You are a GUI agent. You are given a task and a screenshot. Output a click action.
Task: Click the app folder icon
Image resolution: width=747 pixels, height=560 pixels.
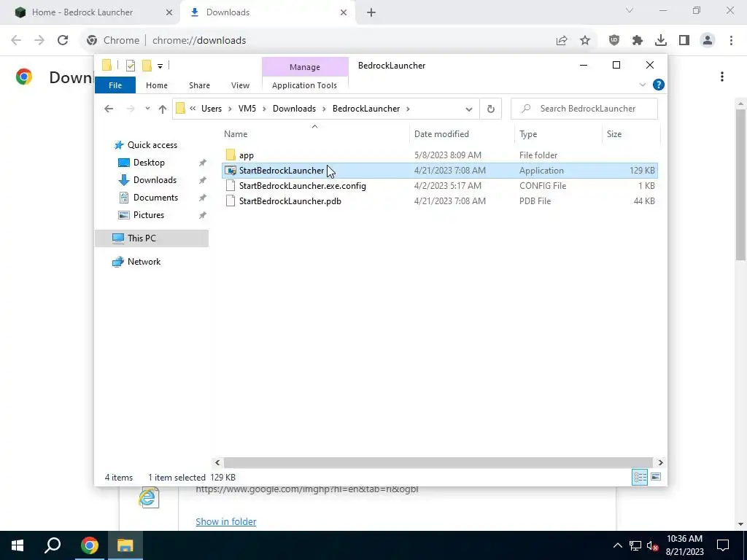coord(231,155)
